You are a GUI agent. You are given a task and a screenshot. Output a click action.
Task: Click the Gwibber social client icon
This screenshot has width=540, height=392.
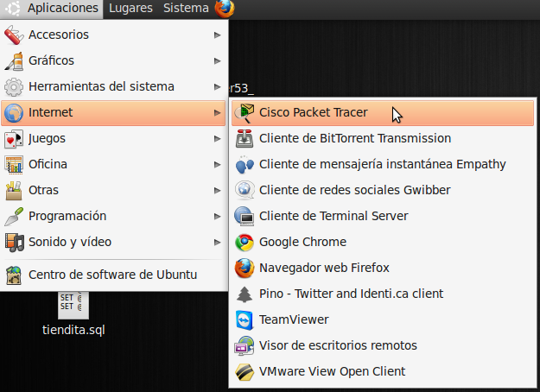point(245,191)
